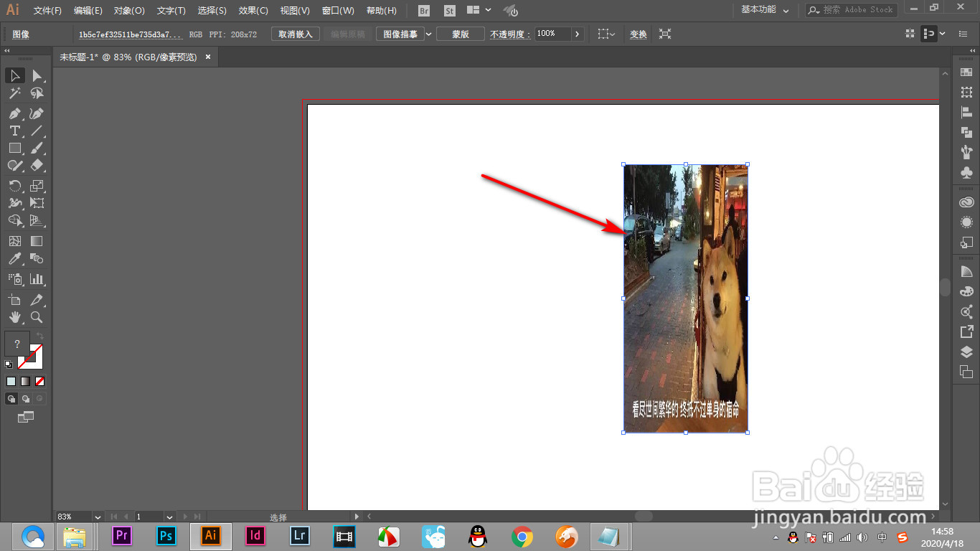The height and width of the screenshot is (551, 980).
Task: Select the Type tool
Action: [14, 131]
